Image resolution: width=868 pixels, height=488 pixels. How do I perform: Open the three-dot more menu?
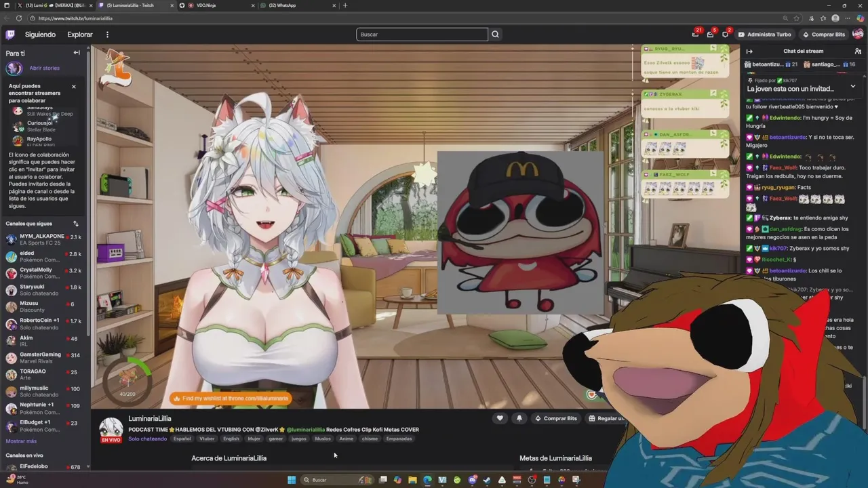(x=107, y=35)
